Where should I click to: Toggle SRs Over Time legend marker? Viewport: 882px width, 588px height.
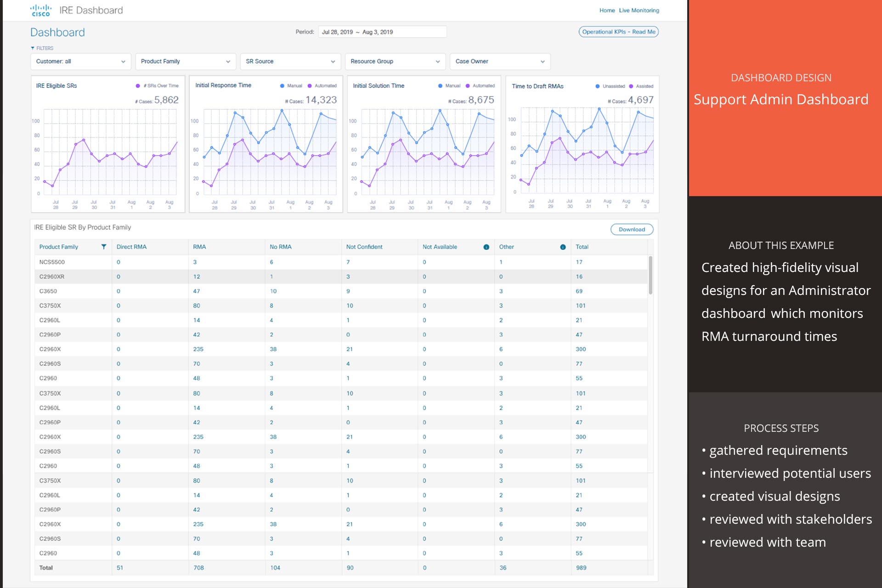pos(138,86)
